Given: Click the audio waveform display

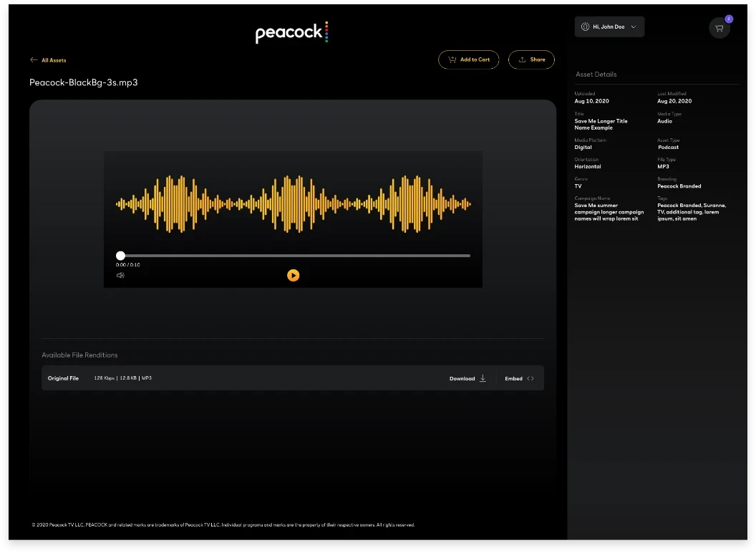Looking at the screenshot, I should point(293,204).
